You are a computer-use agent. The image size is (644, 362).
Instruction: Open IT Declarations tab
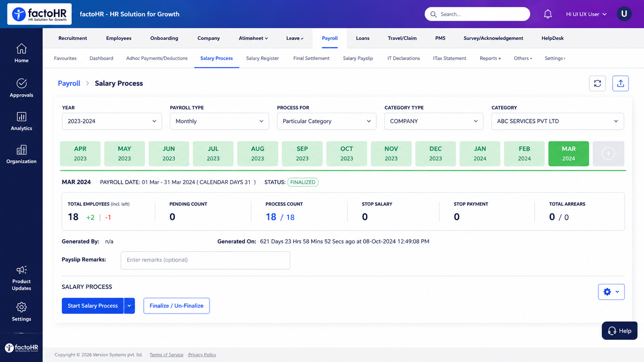tap(404, 58)
